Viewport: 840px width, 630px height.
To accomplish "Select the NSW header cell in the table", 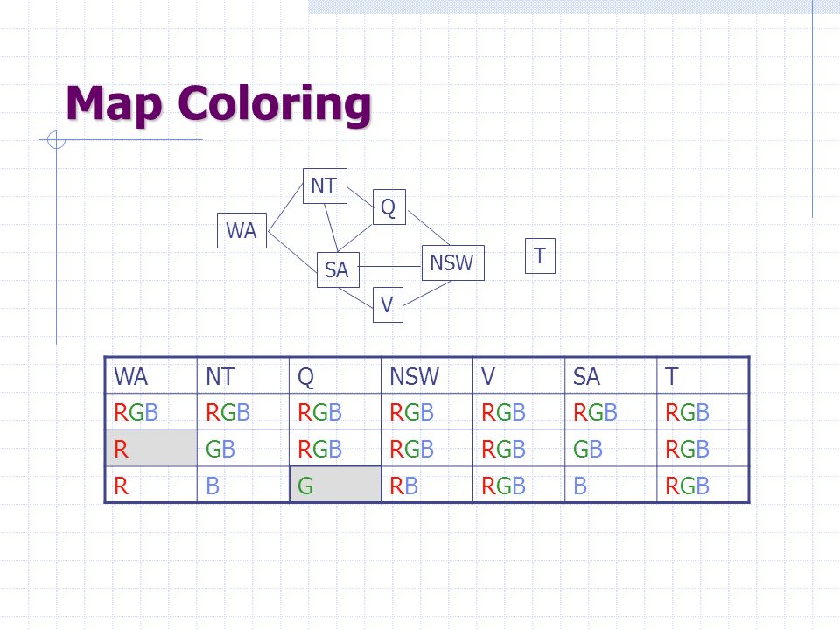I will 427,375.
